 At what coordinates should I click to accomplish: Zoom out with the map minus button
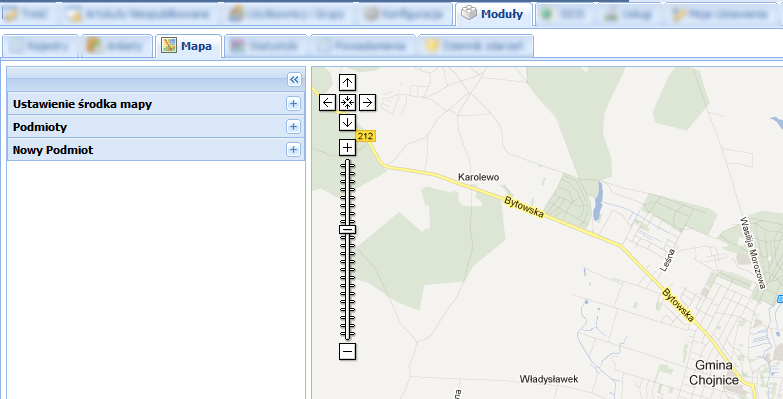point(347,352)
